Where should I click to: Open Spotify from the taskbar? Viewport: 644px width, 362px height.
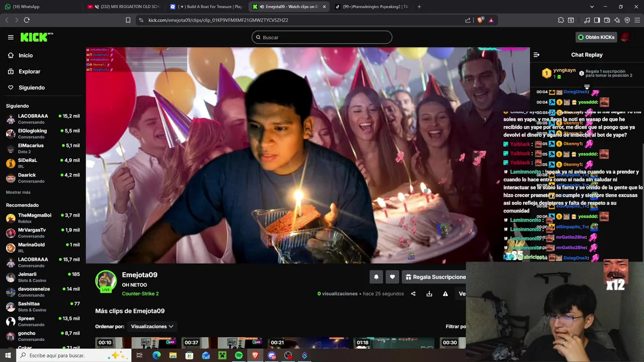(x=238, y=355)
